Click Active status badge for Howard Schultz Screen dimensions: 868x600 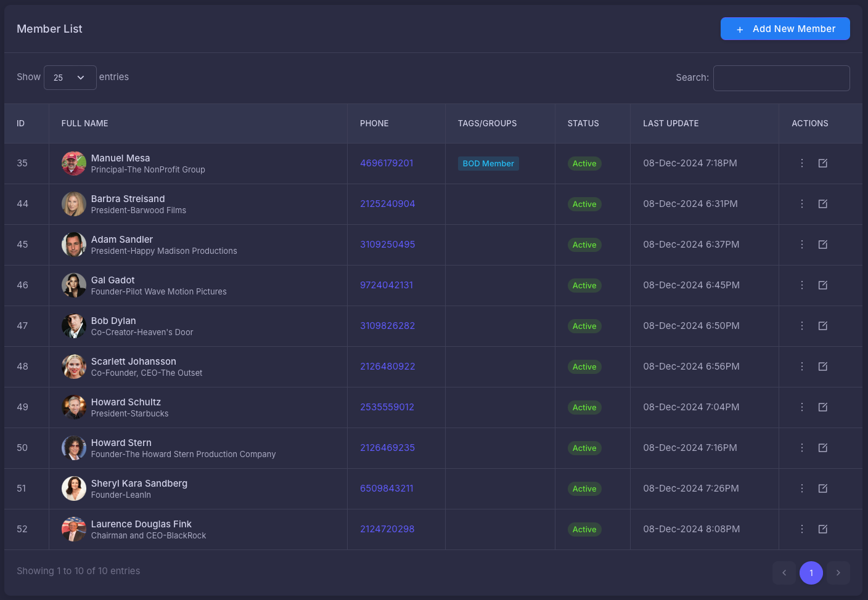(x=584, y=407)
